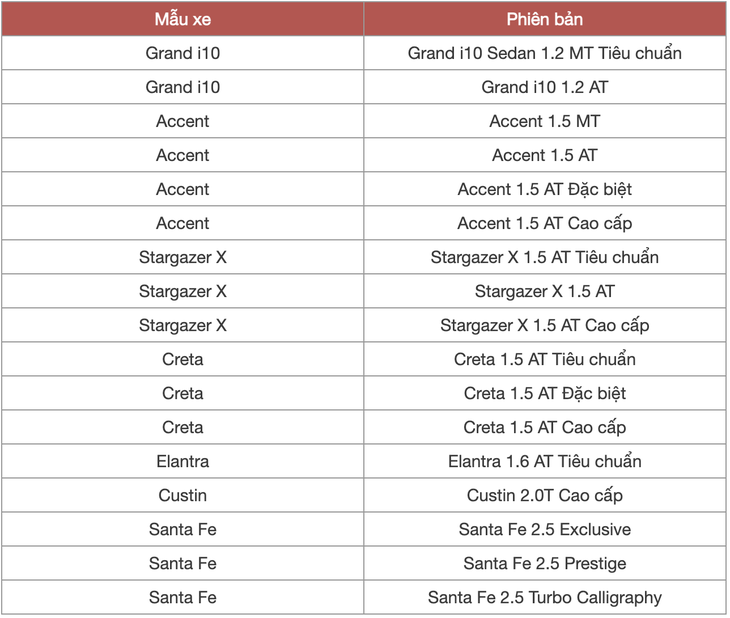This screenshot has width=730, height=618.
Task: Select the Grand i10 Sedan 1.2 MT Tiêu chuẩn cell
Action: (545, 53)
